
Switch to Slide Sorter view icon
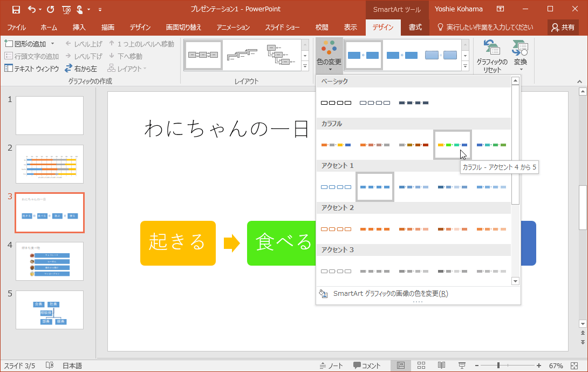[x=421, y=366]
